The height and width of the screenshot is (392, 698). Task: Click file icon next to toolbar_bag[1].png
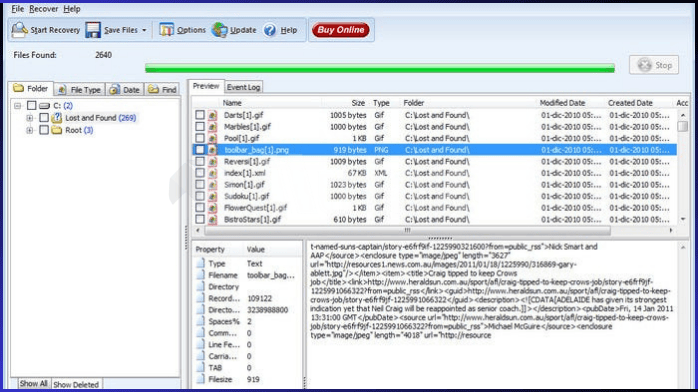(x=213, y=150)
